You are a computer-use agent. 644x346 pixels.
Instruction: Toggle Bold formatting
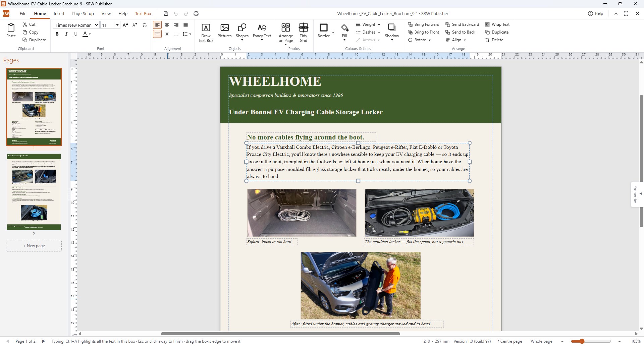(x=57, y=34)
